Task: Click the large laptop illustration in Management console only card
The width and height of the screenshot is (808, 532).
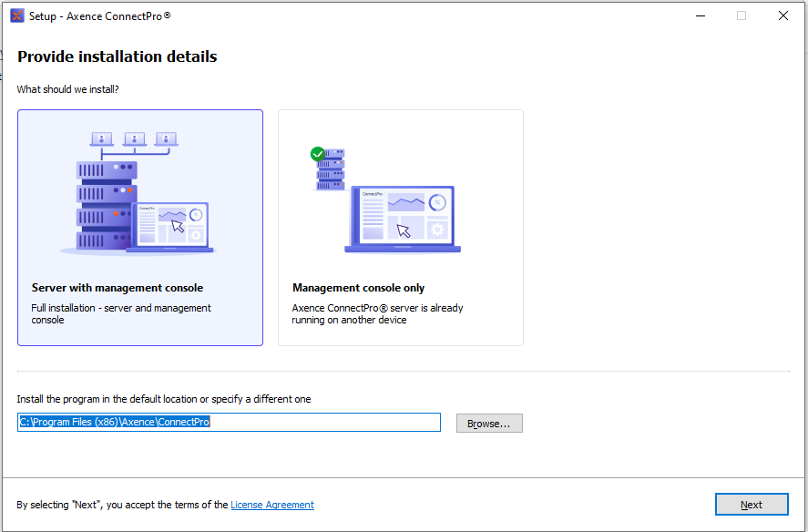Action: pos(402,220)
